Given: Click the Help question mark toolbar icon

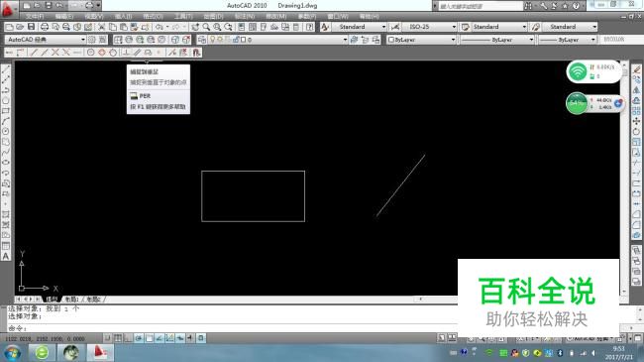Looking at the screenshot, I should pyautogui.click(x=310, y=27).
